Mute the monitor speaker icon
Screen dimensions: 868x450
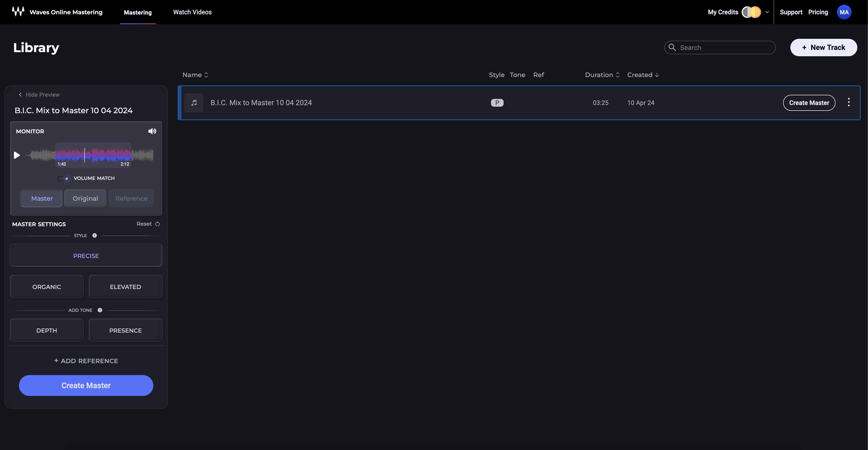152,131
